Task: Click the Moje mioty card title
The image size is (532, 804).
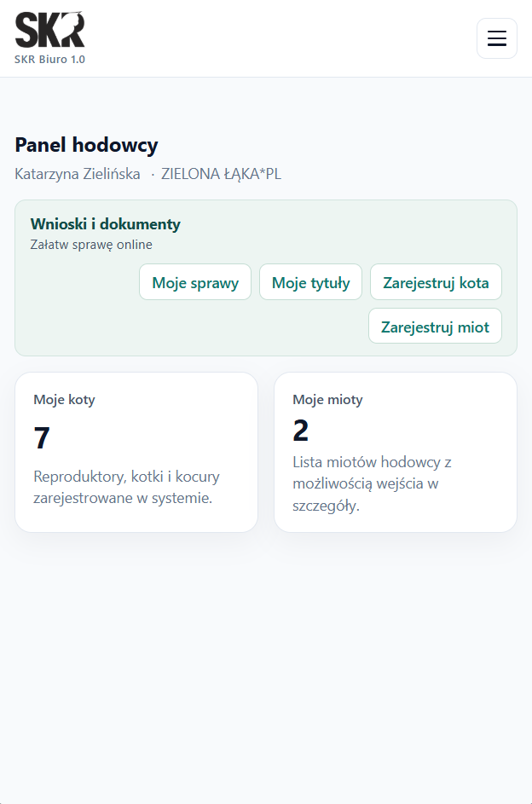Action: point(327,399)
